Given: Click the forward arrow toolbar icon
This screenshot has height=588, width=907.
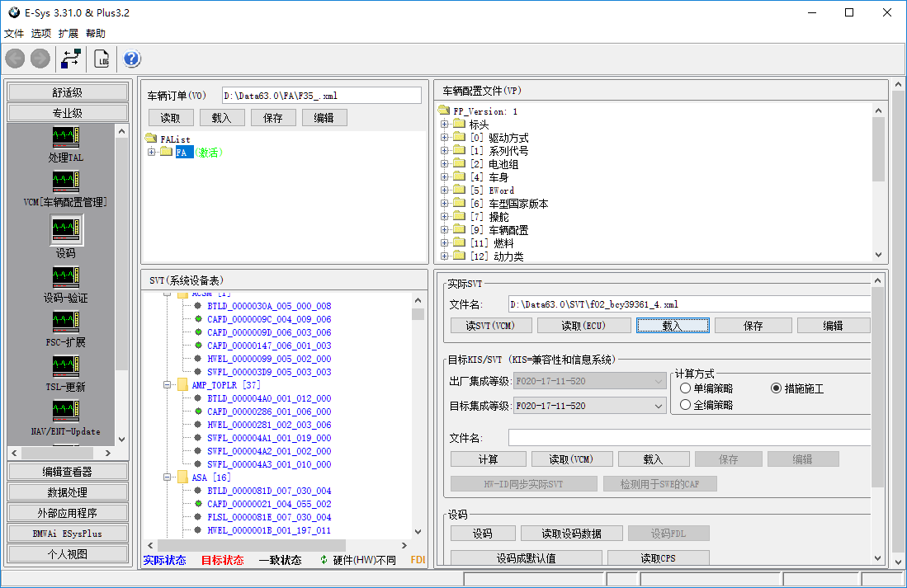Looking at the screenshot, I should (x=40, y=59).
